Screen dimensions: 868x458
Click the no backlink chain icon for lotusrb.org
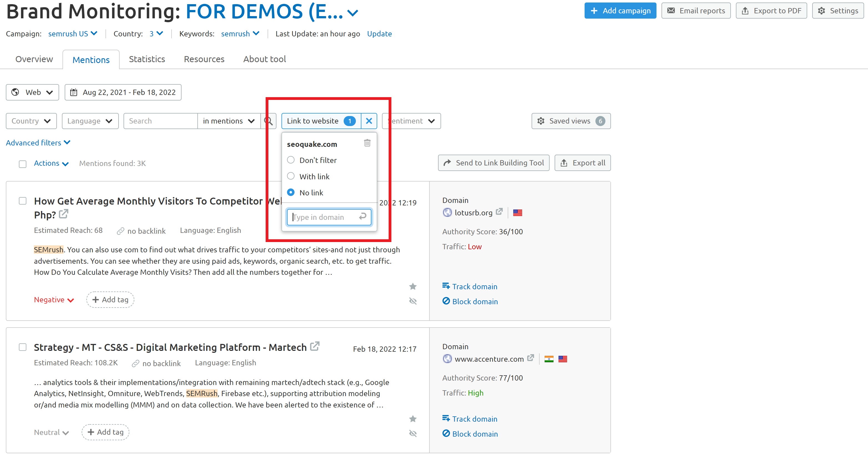click(120, 231)
